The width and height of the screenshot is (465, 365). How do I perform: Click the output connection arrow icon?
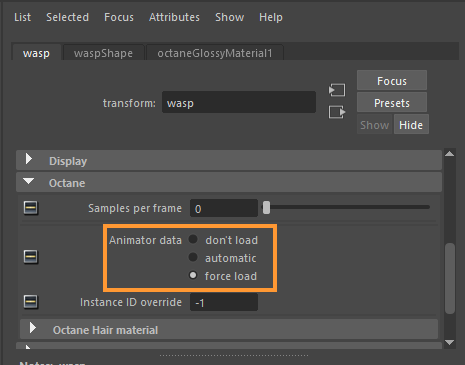[337, 112]
